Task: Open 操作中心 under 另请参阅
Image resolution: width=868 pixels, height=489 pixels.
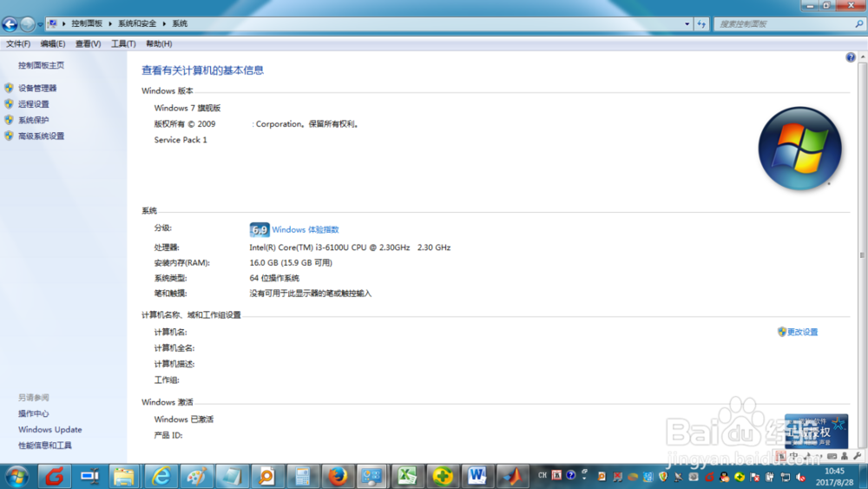Action: tap(33, 413)
